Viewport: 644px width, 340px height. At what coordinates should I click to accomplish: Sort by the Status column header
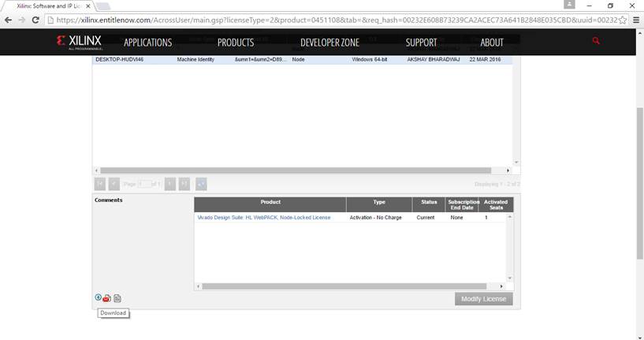429,204
